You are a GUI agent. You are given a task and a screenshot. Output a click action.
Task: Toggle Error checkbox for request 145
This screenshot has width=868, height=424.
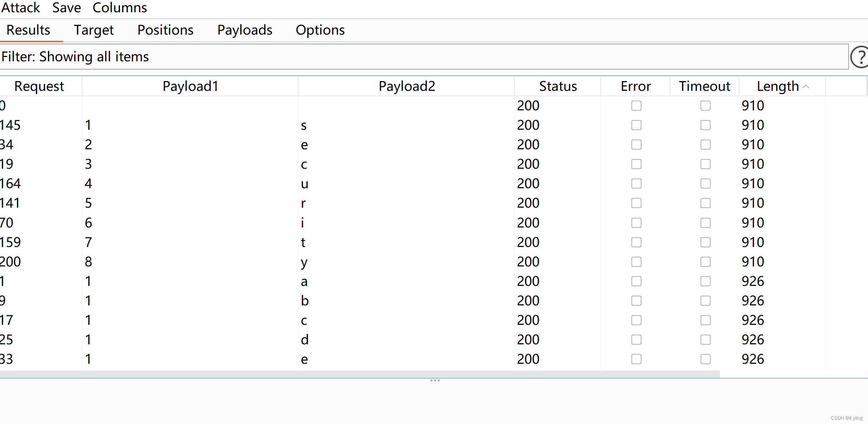click(636, 125)
